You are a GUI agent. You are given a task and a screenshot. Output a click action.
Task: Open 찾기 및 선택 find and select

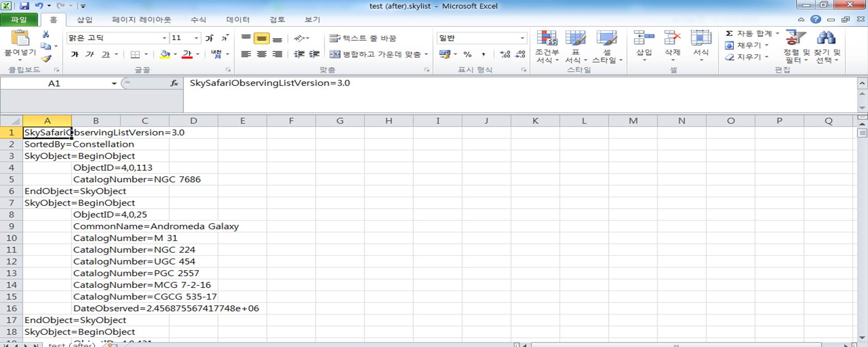(x=827, y=47)
